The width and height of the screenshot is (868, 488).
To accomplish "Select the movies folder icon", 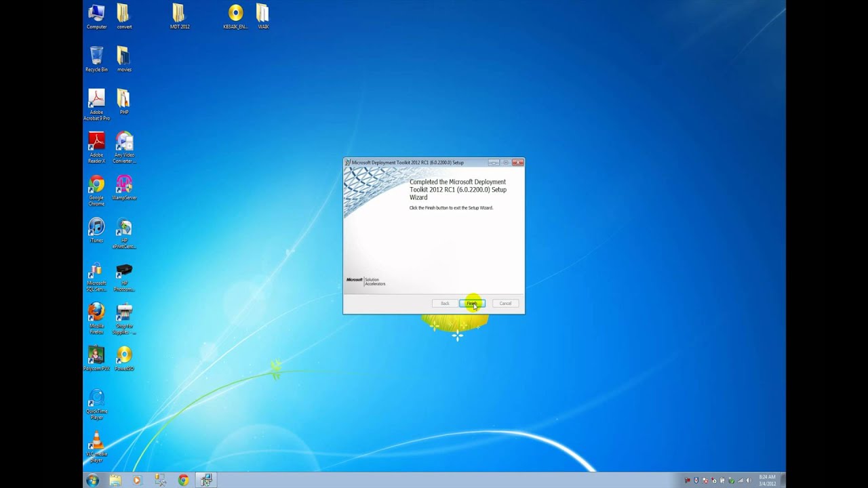I will pyautogui.click(x=124, y=59).
